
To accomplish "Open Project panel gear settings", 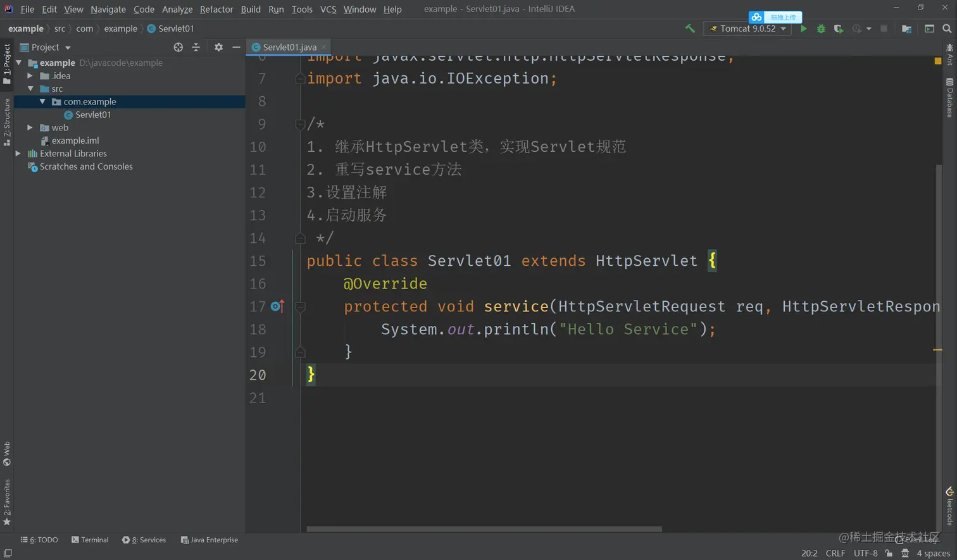I will (218, 47).
